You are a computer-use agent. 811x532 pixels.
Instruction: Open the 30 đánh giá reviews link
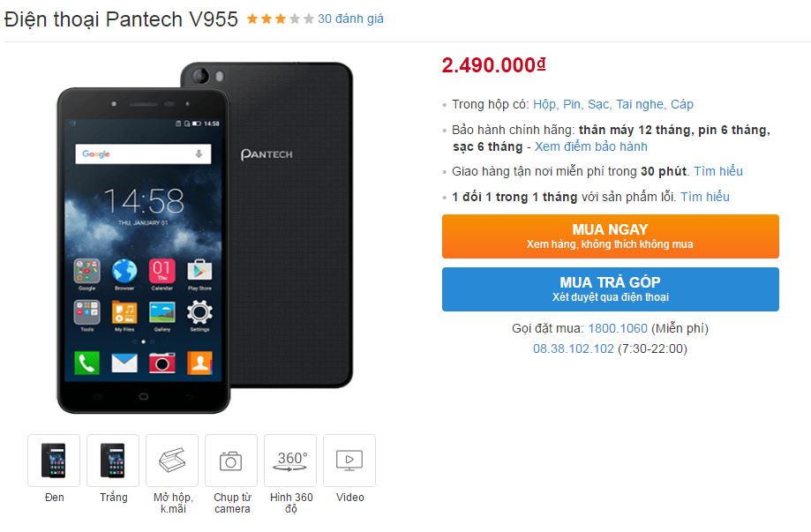352,19
